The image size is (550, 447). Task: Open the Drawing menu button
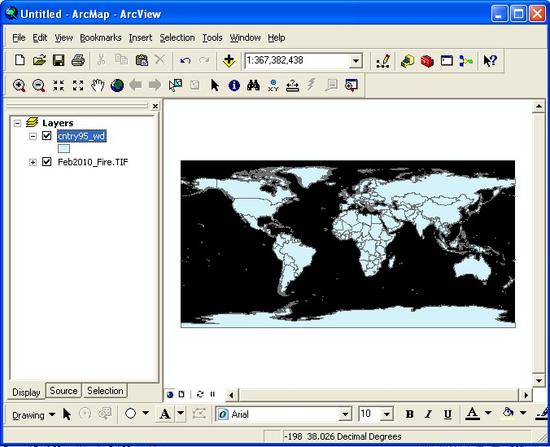click(33, 415)
